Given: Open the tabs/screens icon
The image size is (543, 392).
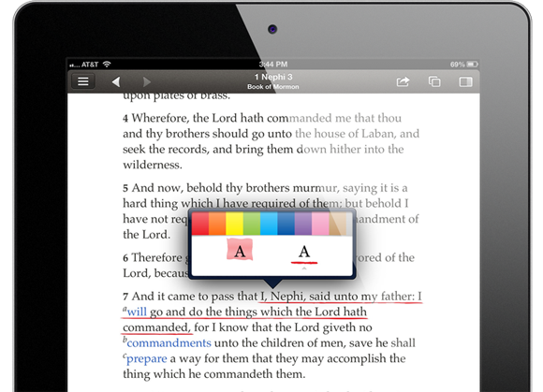Looking at the screenshot, I should point(434,81).
